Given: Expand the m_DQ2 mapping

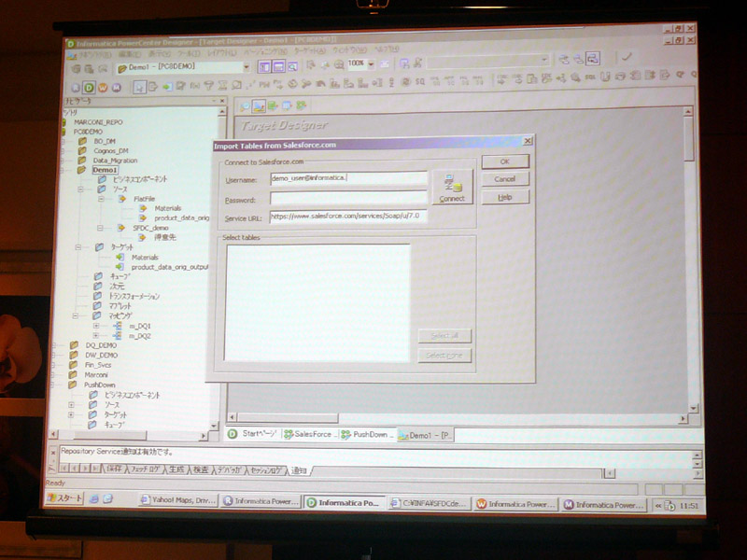Looking at the screenshot, I should tap(96, 336).
